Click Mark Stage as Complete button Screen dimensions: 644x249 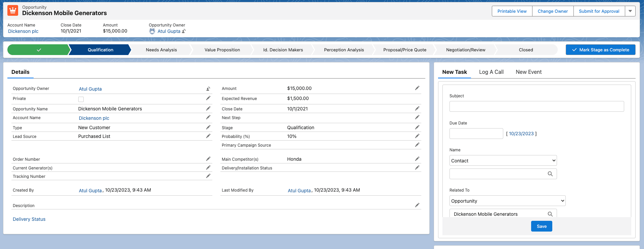tap(601, 50)
